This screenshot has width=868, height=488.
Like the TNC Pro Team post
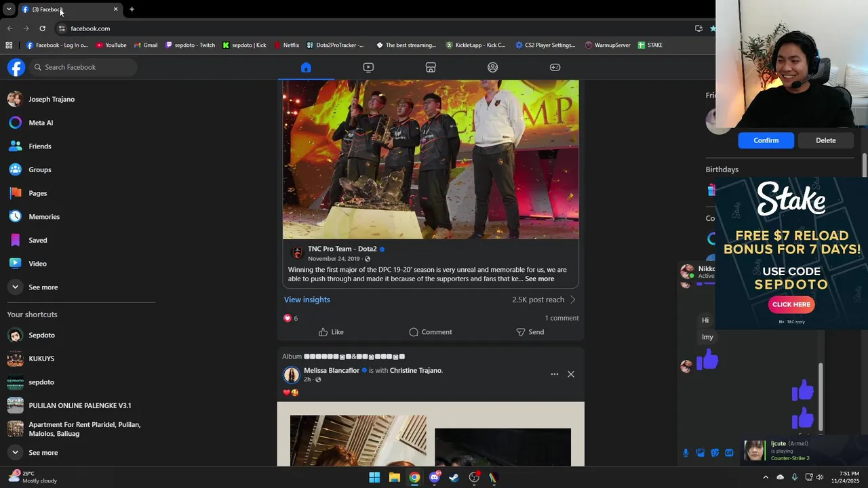pos(331,332)
